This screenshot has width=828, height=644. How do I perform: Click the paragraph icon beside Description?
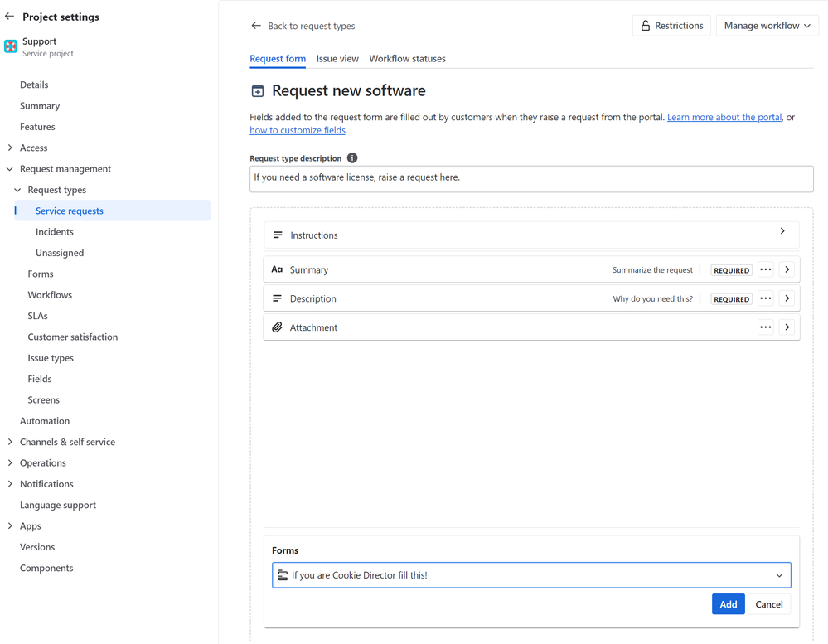(x=276, y=298)
